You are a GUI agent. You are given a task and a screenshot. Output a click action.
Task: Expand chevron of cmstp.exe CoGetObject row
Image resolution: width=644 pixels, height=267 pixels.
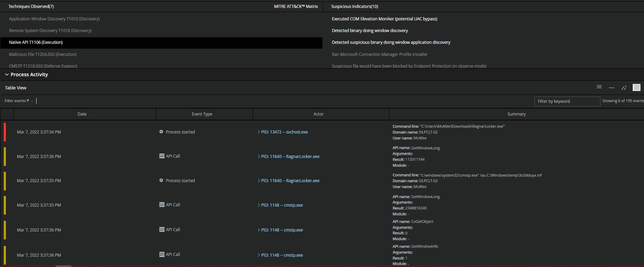point(259,230)
